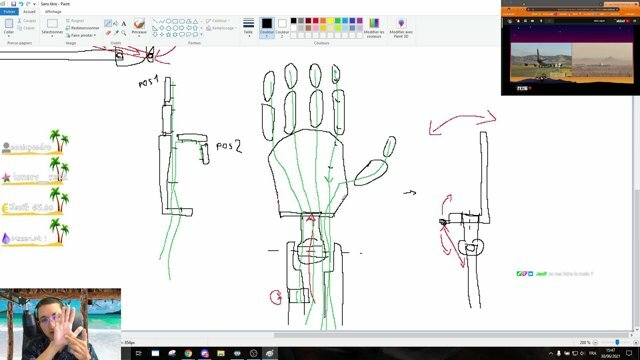Click the zoom slider handle in status bar

coord(617,342)
